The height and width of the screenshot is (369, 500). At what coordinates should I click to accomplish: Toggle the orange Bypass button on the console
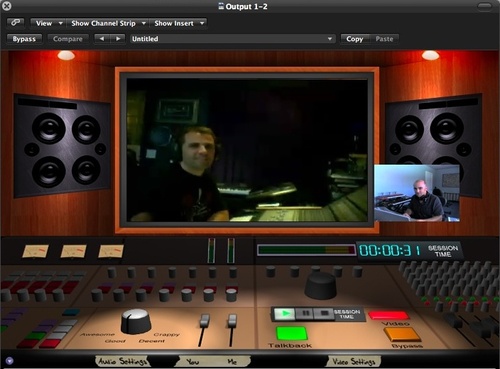point(402,334)
